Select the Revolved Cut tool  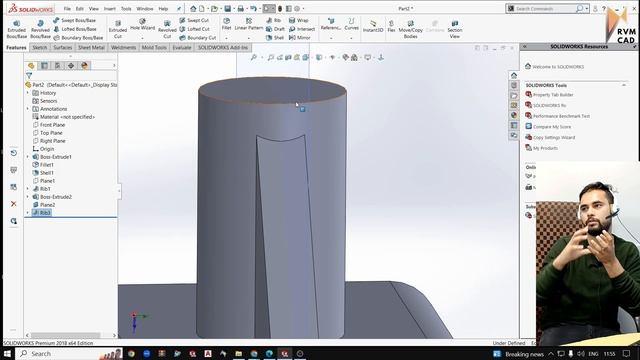tap(167, 29)
